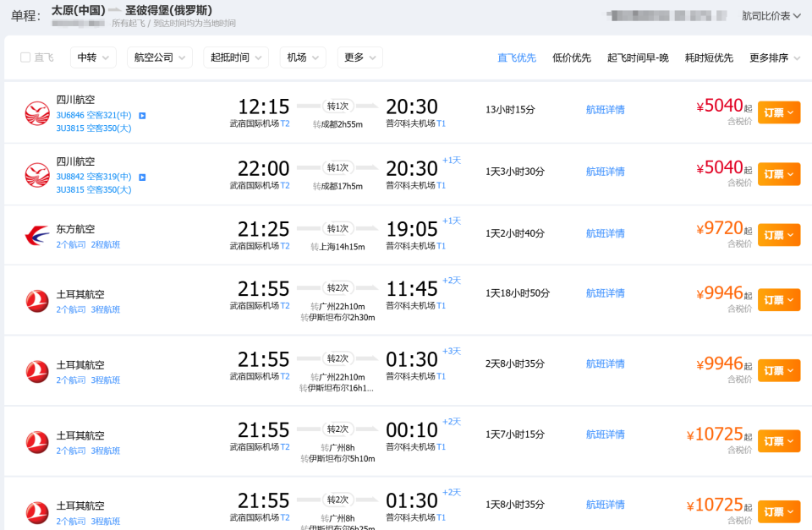Click the arrival time 19:05
812x530 pixels.
pos(412,229)
